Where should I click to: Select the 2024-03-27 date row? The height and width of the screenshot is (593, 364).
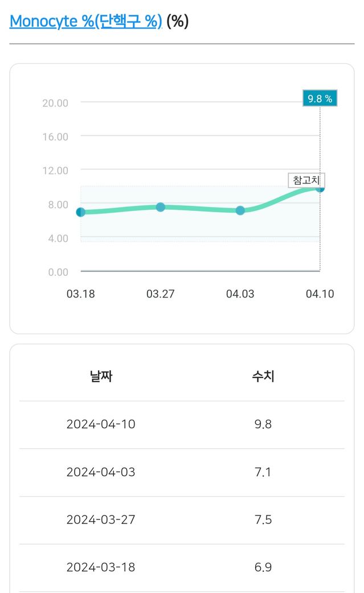click(x=101, y=520)
